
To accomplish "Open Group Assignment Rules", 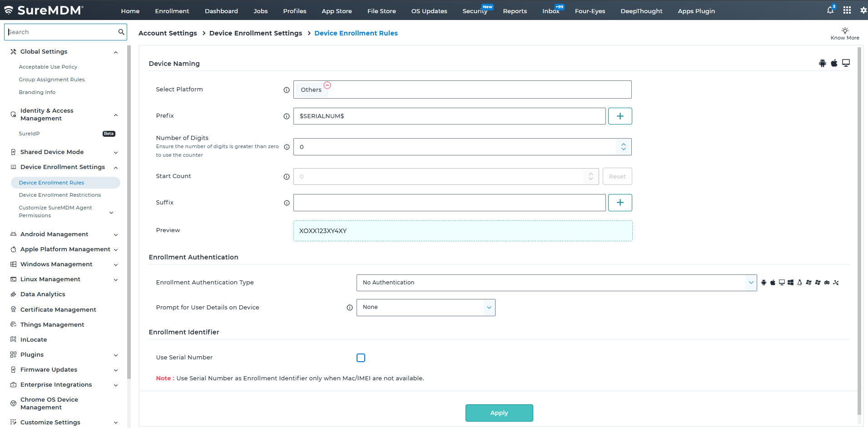I will point(52,80).
